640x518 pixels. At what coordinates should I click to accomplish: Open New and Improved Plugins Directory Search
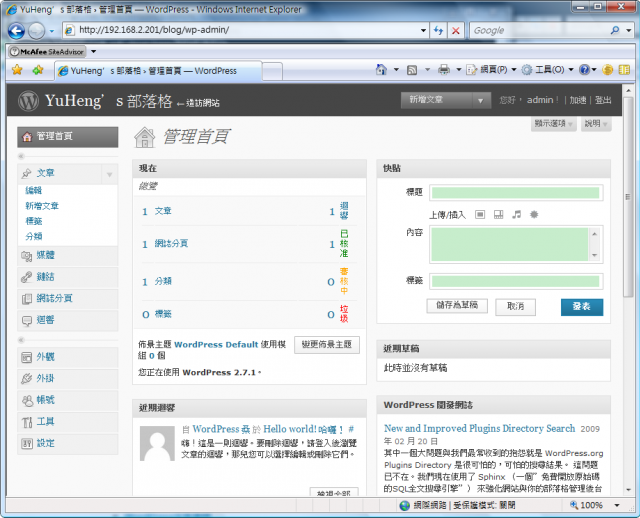[479, 429]
